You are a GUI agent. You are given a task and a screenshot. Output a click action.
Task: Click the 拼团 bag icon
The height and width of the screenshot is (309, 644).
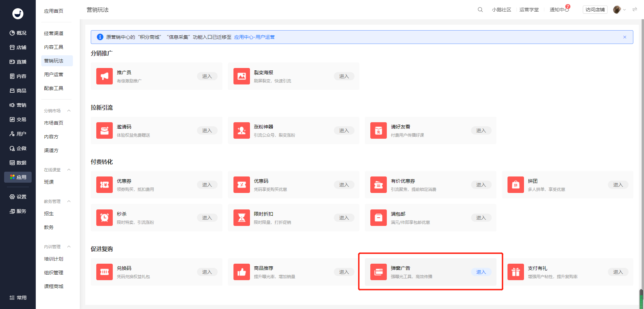pos(516,185)
